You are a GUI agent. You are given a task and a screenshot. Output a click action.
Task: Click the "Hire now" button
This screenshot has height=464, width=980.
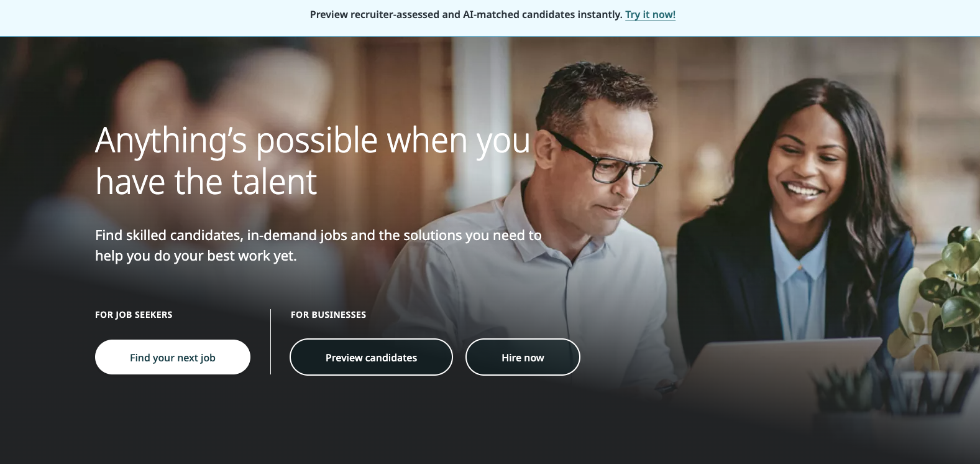coord(523,357)
